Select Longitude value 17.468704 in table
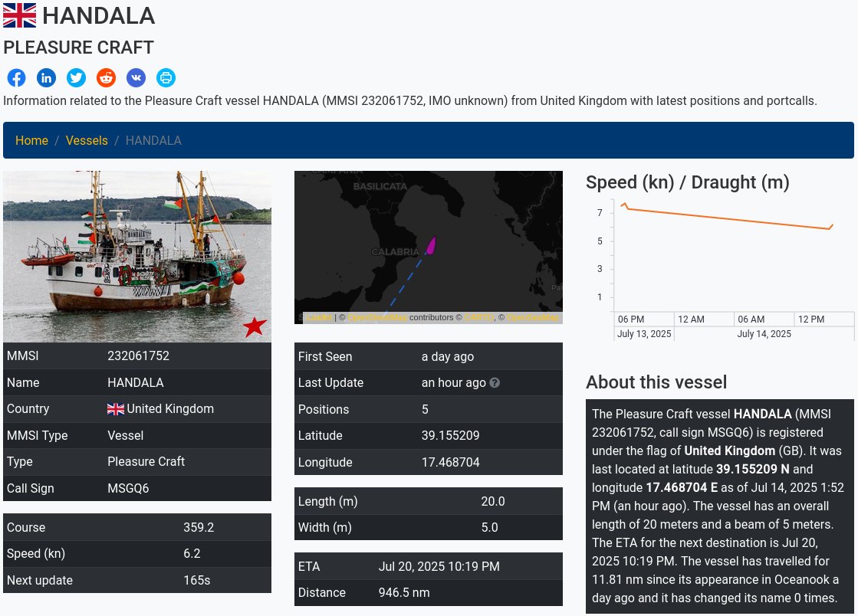This screenshot has height=616, width=858. pyautogui.click(x=450, y=463)
